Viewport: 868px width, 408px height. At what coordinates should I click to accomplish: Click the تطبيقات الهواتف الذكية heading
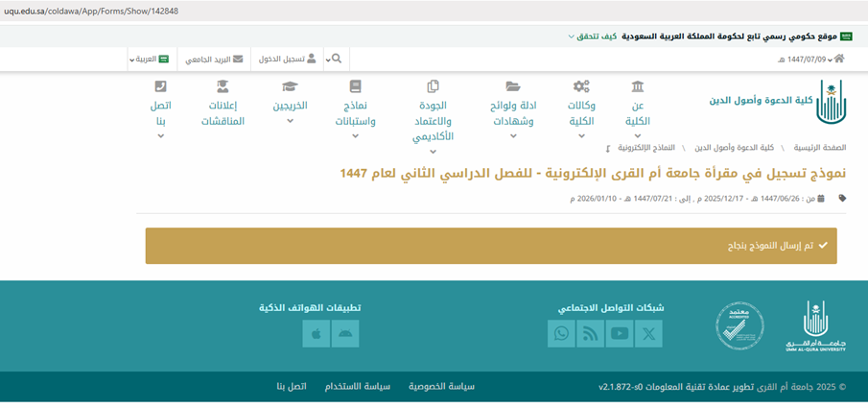(310, 307)
